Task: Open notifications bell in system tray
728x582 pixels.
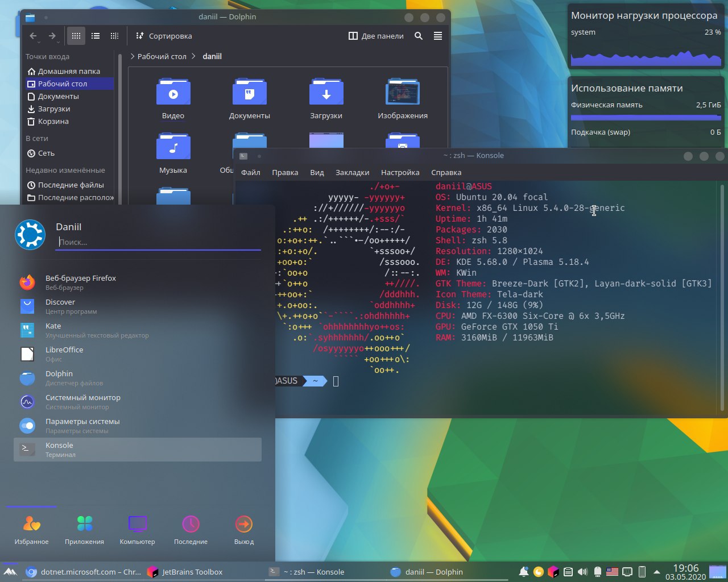Action: (523, 572)
